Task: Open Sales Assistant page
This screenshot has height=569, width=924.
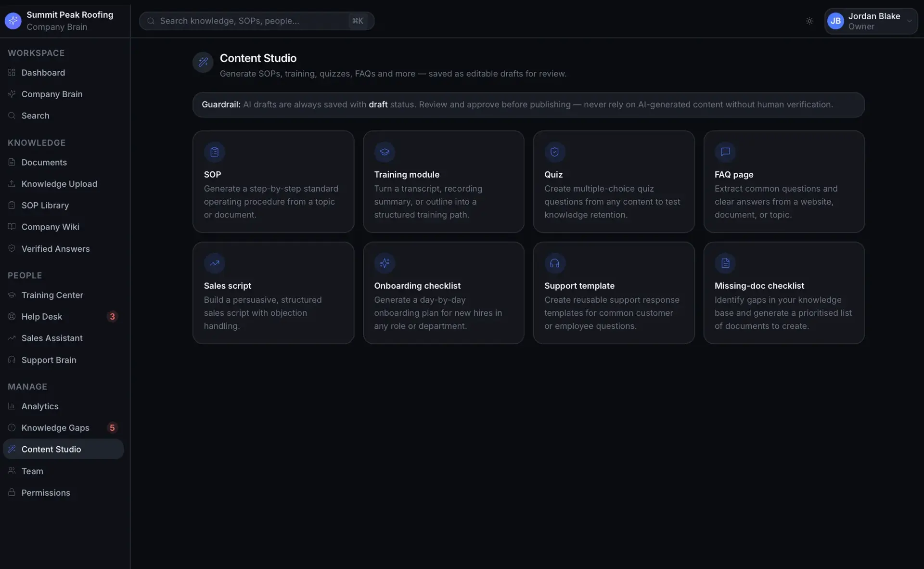Action: (x=63, y=338)
